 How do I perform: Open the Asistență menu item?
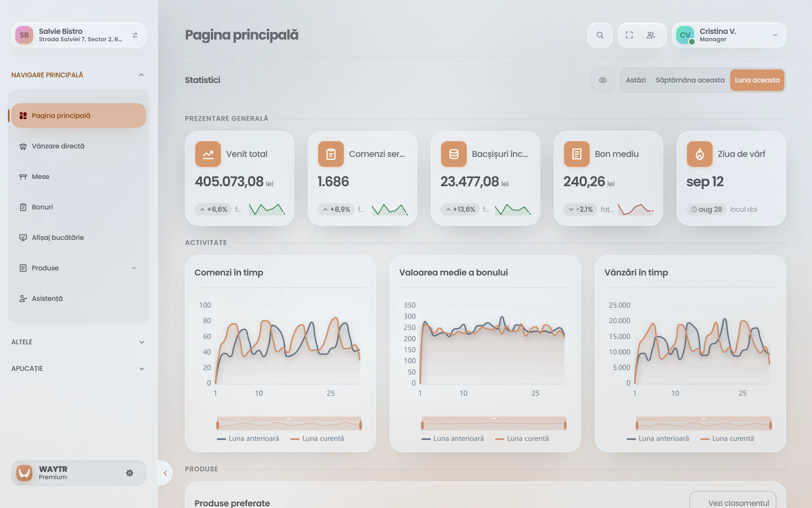[78, 298]
